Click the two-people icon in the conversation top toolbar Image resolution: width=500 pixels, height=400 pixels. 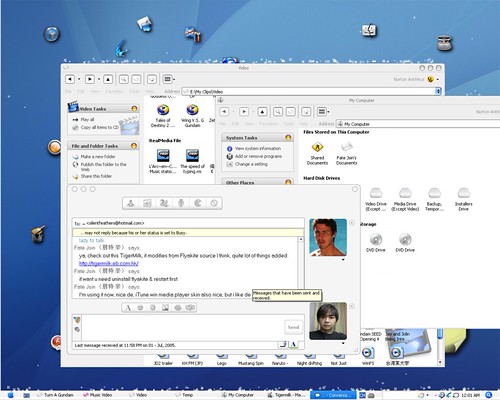point(164,203)
